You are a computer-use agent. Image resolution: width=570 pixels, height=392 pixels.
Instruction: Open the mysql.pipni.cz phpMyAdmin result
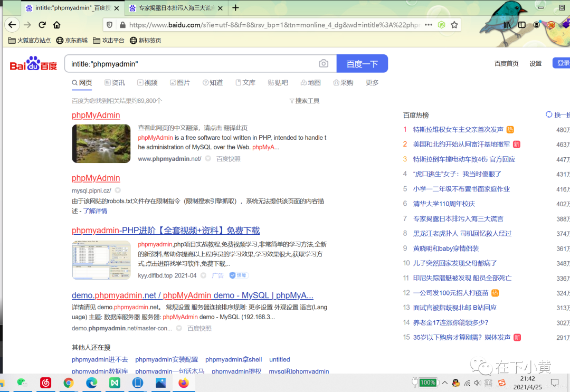coord(96,178)
